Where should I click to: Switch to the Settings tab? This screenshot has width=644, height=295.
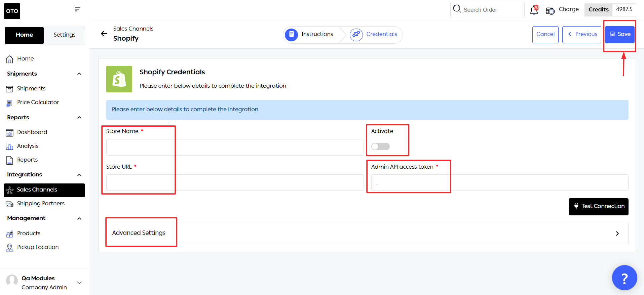coord(65,35)
